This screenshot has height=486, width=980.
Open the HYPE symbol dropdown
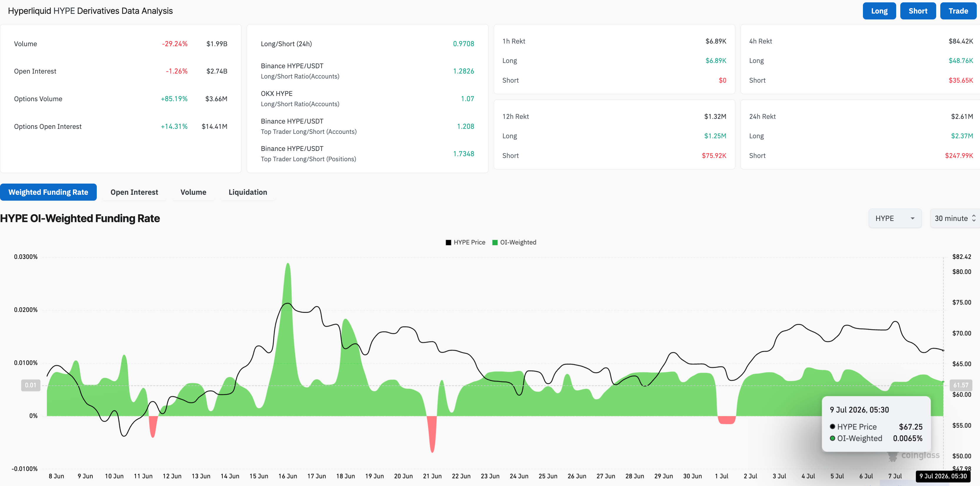click(895, 219)
